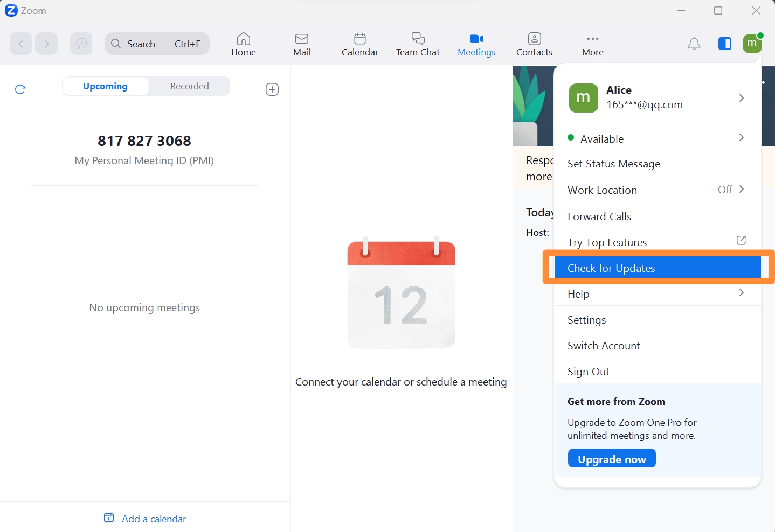Open the history clock icon
This screenshot has height=532, width=775.
[81, 44]
